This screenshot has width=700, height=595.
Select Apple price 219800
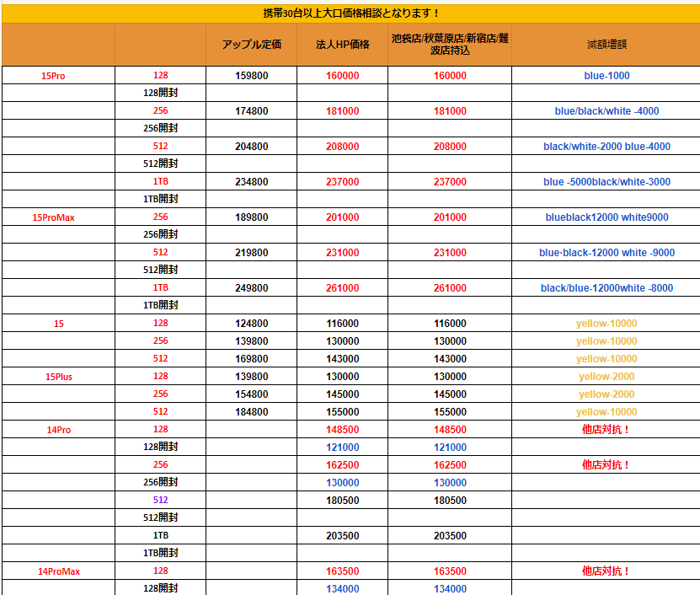coord(251,253)
